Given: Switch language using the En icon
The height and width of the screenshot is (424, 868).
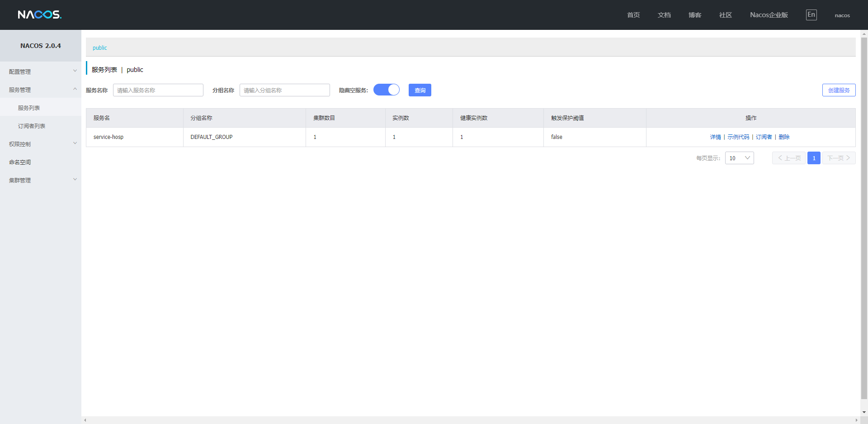Looking at the screenshot, I should tap(811, 14).
